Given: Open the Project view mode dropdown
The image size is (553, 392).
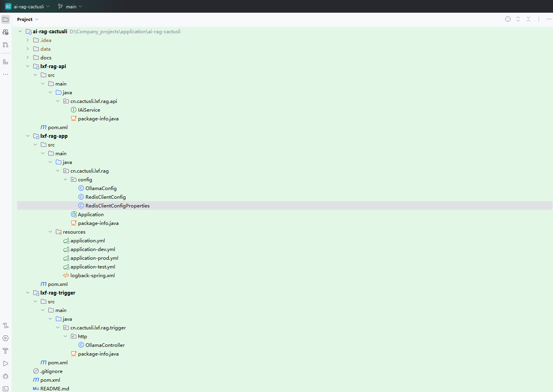Looking at the screenshot, I should 28,19.
